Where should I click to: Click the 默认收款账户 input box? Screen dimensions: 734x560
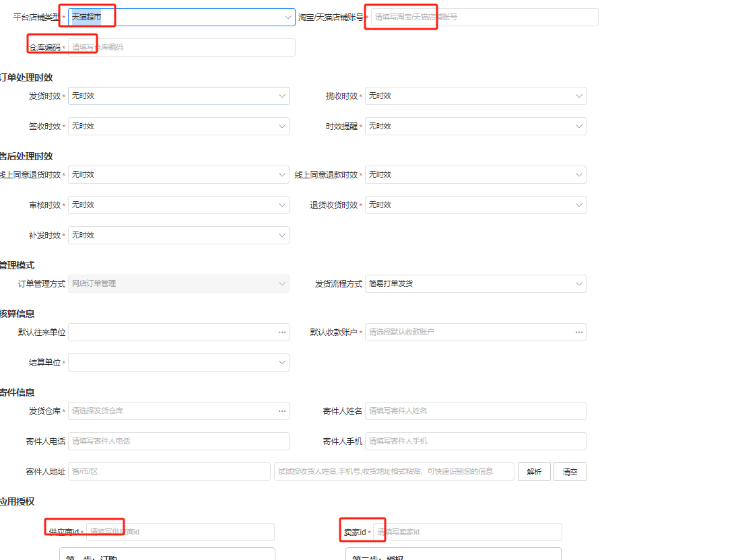pos(475,332)
